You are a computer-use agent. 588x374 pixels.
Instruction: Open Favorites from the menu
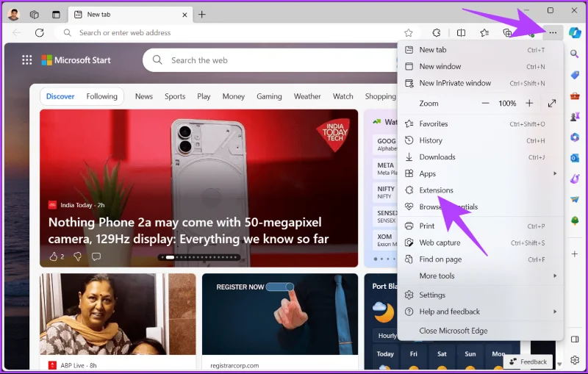pos(481,123)
